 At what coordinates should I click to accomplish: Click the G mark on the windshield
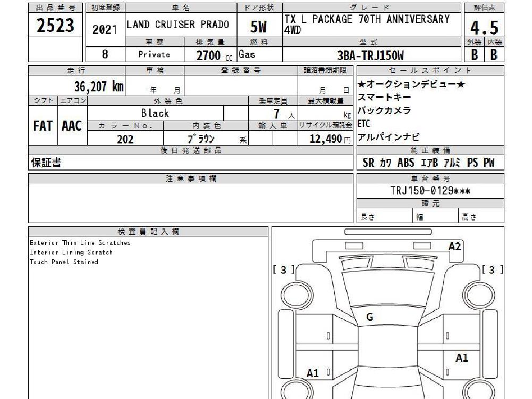pos(370,317)
